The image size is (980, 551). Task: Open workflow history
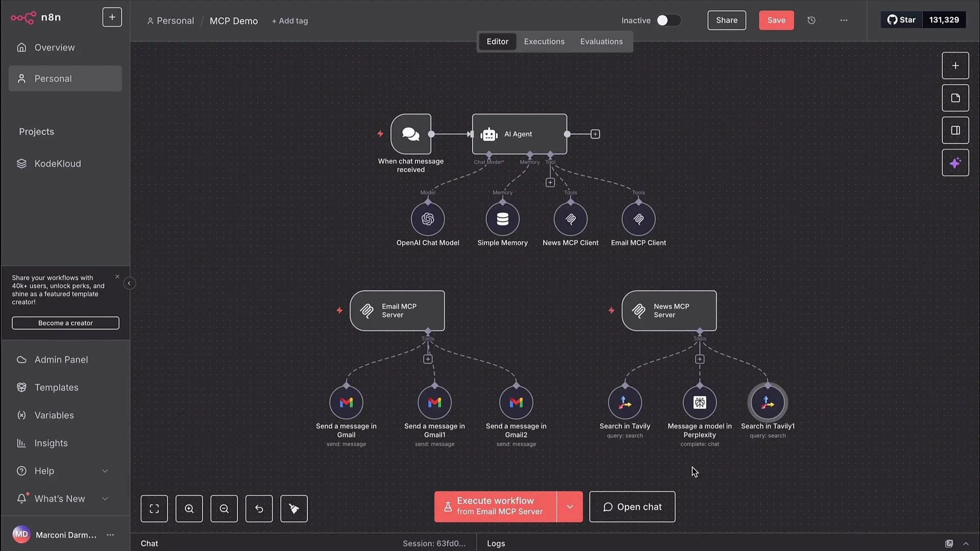(811, 20)
